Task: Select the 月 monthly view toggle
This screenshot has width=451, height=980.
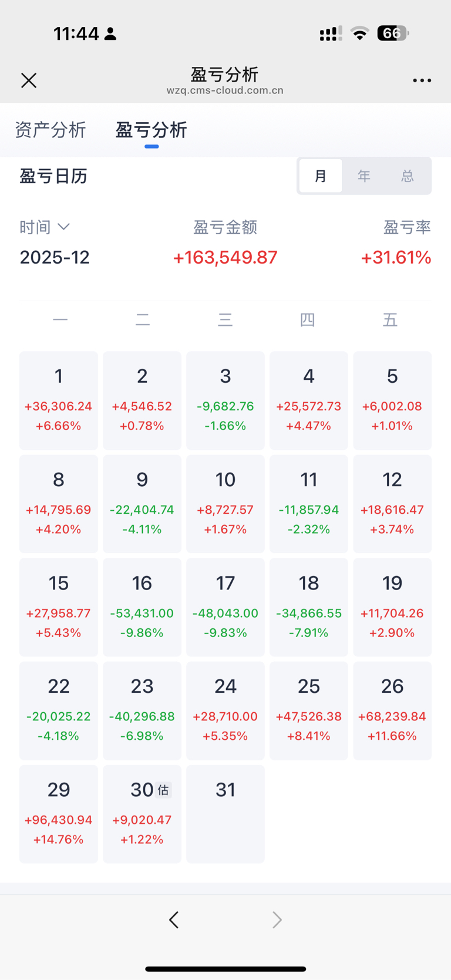Action: click(x=321, y=176)
